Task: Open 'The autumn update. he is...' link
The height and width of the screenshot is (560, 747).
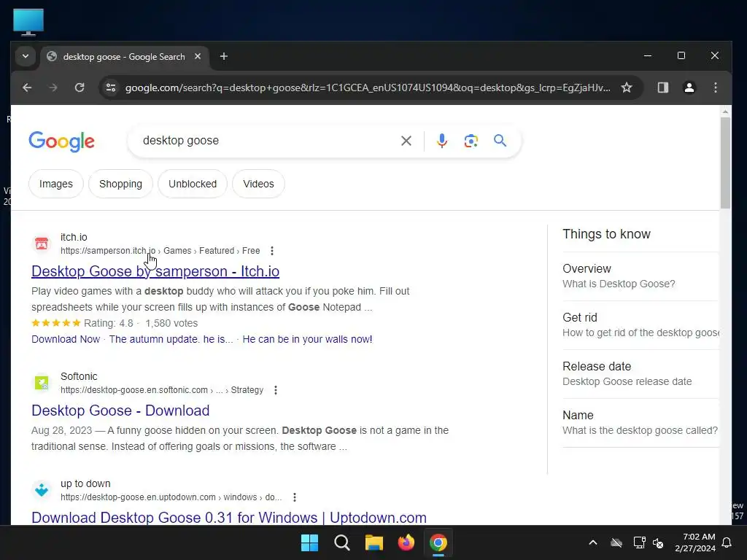Action: [171, 339]
